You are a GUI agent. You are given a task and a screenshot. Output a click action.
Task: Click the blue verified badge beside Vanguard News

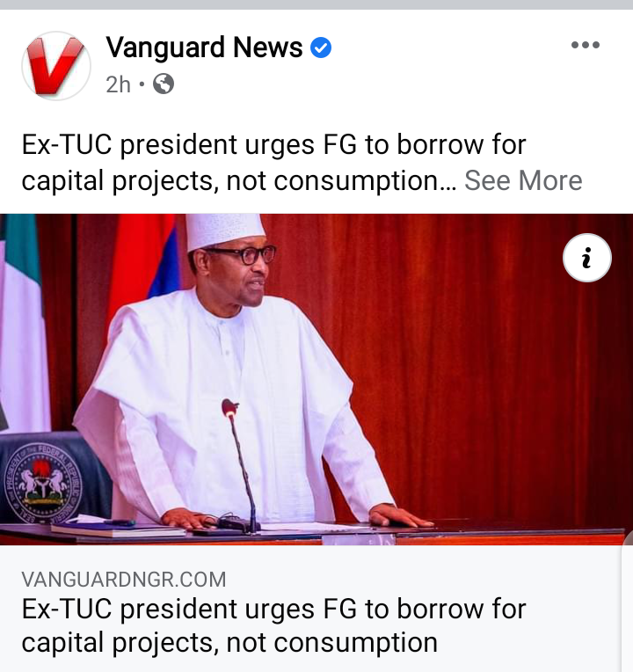[321, 47]
